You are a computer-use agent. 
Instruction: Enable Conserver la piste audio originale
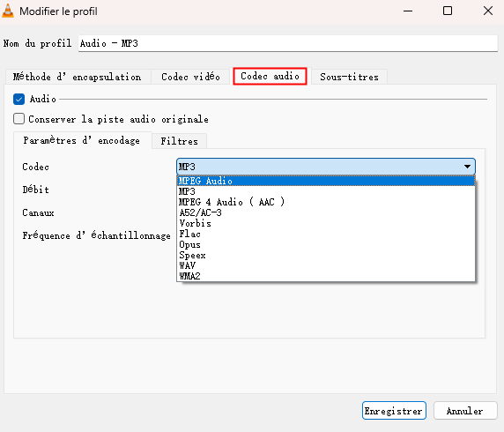pos(19,119)
